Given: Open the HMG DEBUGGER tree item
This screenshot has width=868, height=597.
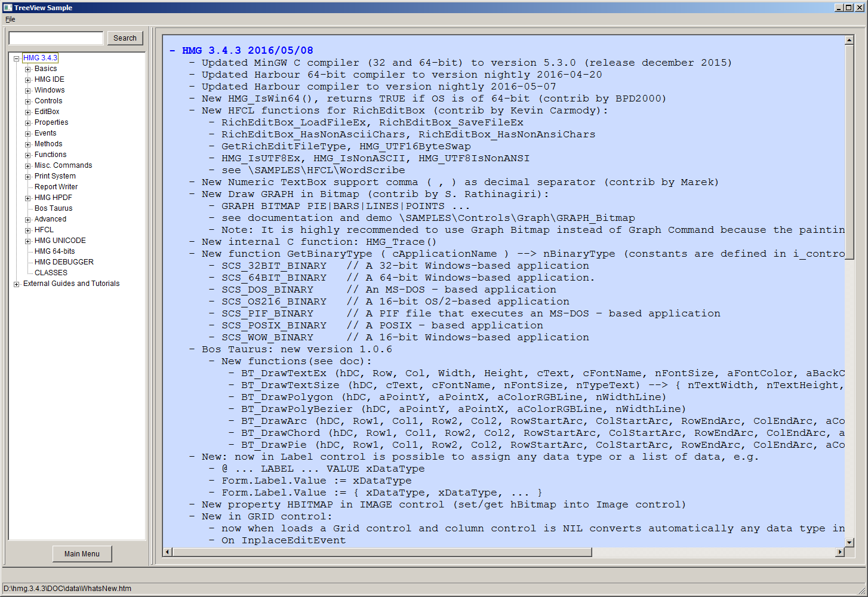Looking at the screenshot, I should pyautogui.click(x=64, y=262).
